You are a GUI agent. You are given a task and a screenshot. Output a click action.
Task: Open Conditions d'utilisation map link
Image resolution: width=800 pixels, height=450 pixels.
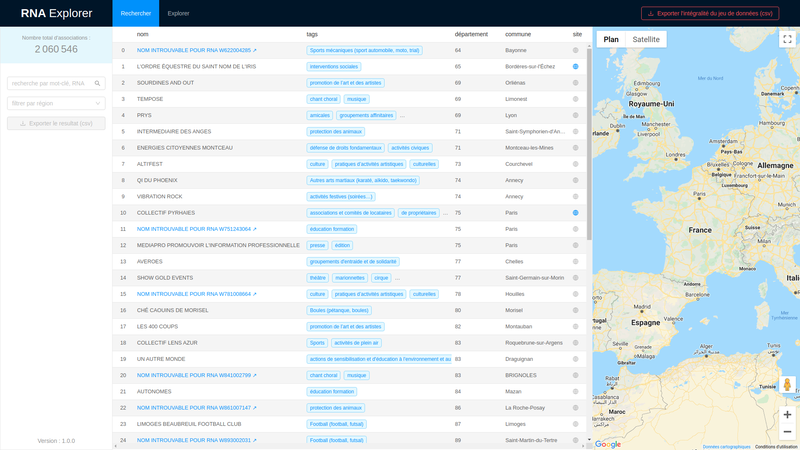click(777, 447)
